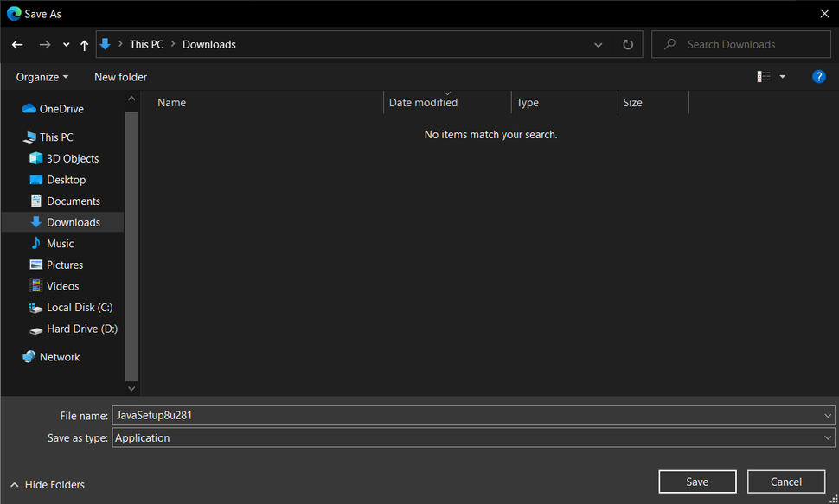
Task: Click the Save button
Action: pyautogui.click(x=697, y=482)
